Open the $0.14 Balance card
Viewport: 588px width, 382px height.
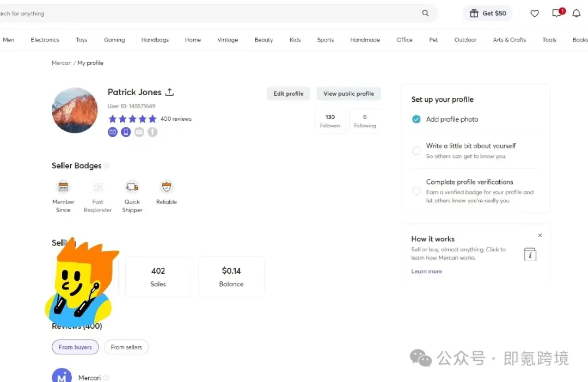[x=231, y=276]
